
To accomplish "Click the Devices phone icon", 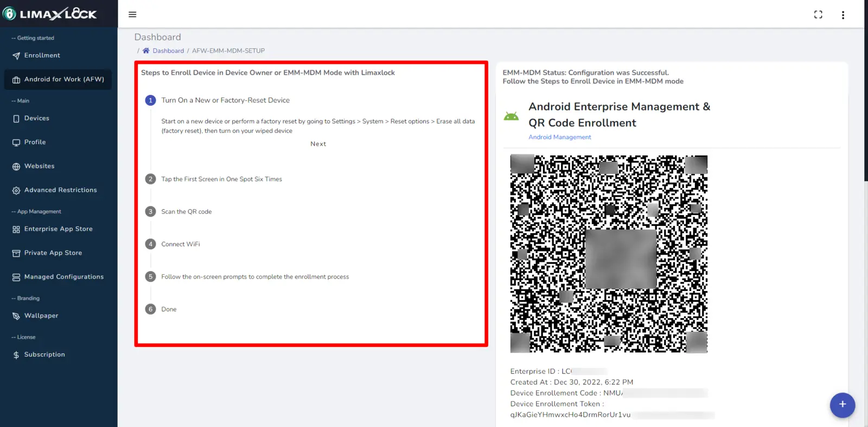I will pos(16,119).
